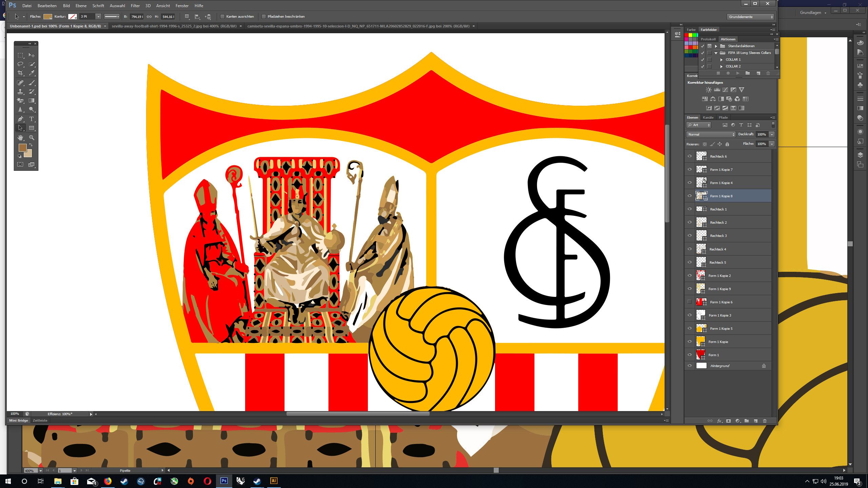Select the Type tool
The height and width of the screenshot is (488, 868).
tap(32, 119)
